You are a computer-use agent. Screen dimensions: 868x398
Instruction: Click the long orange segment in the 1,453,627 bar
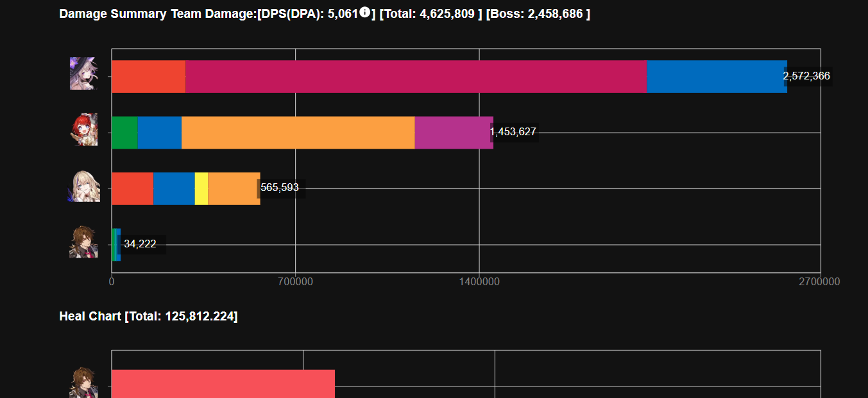298,133
